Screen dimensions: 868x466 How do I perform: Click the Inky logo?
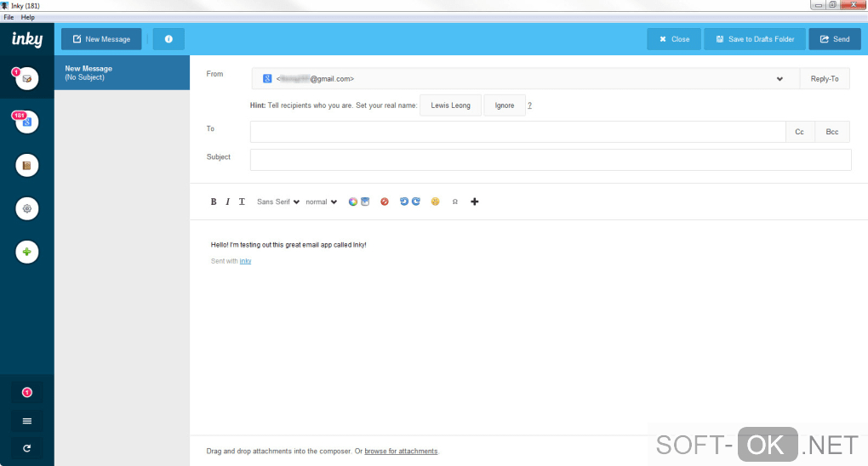pyautogui.click(x=27, y=39)
